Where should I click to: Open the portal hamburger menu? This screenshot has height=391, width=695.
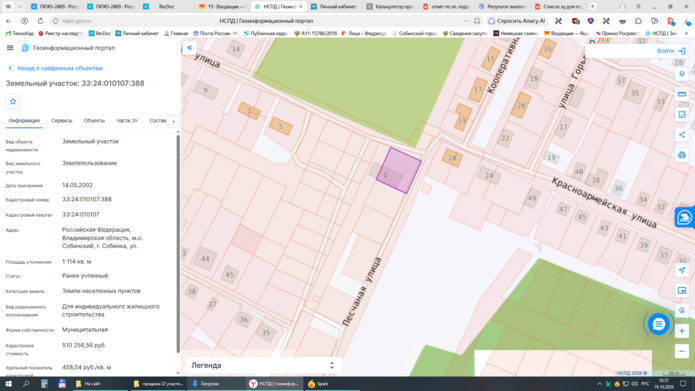pyautogui.click(x=10, y=48)
